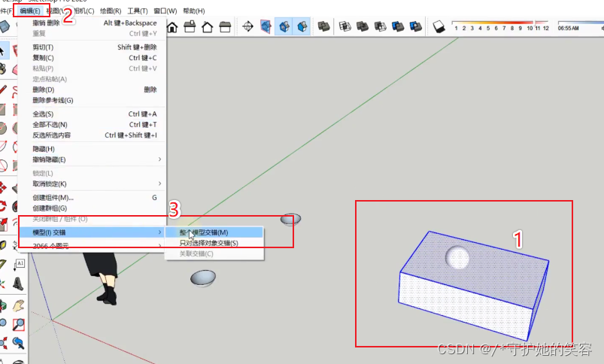The height and width of the screenshot is (364, 604).
Task: Pick the 3D Text tool
Action: tap(18, 284)
